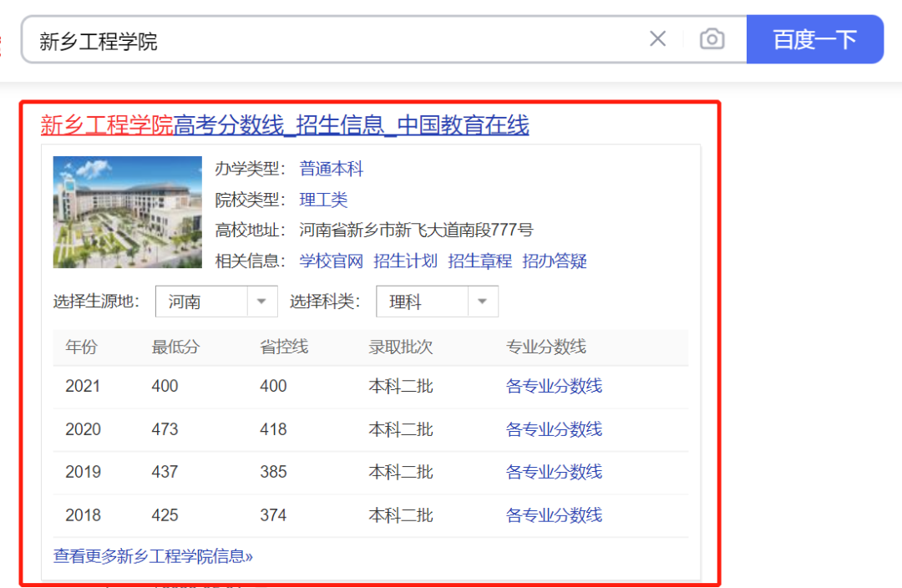
Task: Expand the 河南 source region dropdown
Action: (x=216, y=302)
